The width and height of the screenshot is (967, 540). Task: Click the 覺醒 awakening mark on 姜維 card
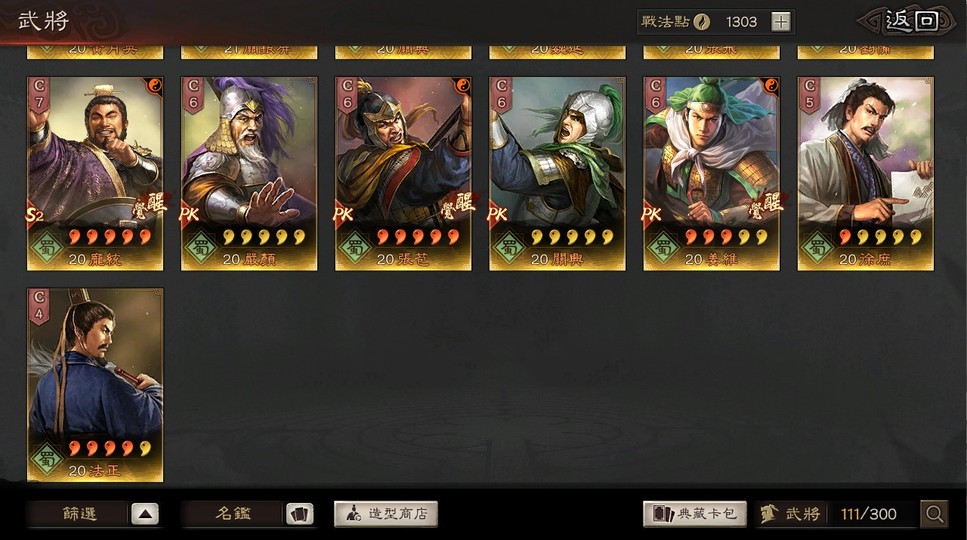[766, 205]
